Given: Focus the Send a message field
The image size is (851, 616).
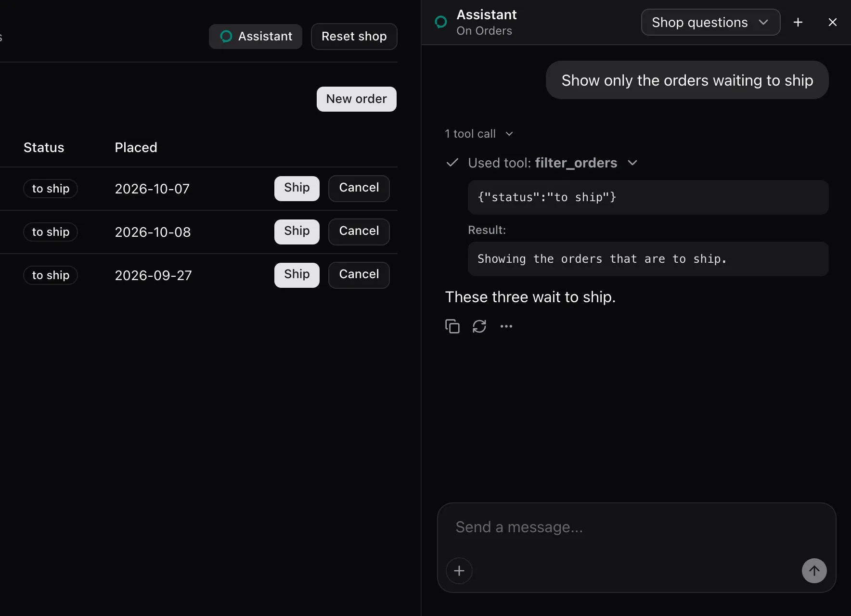Looking at the screenshot, I should pyautogui.click(x=636, y=527).
